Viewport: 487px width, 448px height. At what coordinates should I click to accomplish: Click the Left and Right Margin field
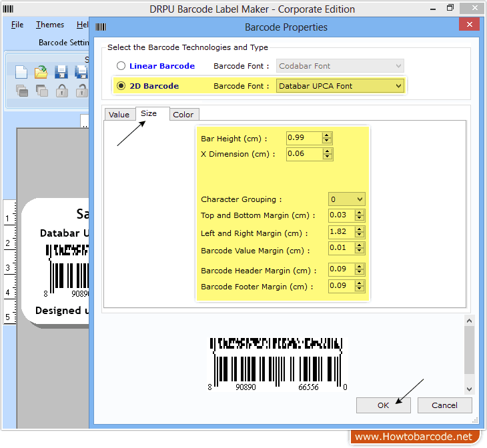point(342,232)
